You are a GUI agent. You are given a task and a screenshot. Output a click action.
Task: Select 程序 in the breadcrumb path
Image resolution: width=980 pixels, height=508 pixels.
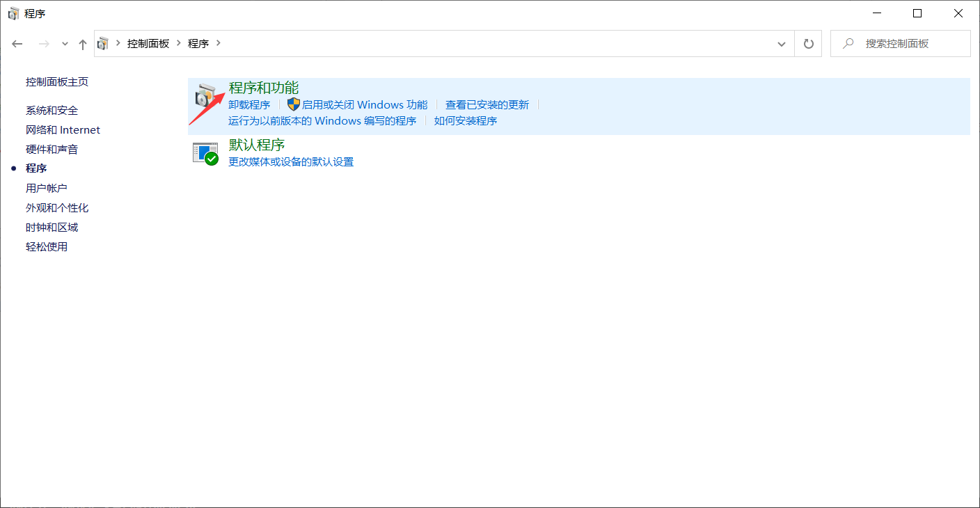pos(198,43)
